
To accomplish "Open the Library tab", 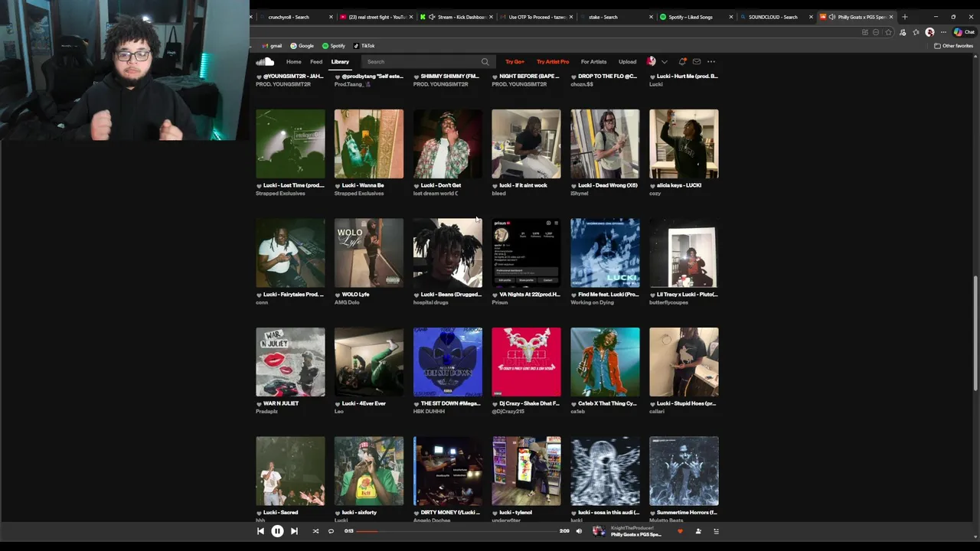I will tap(340, 62).
